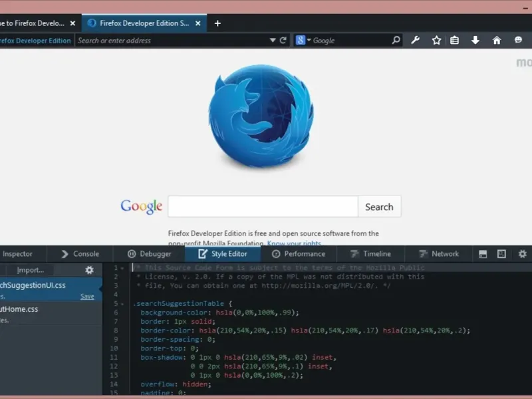Reload the current page
Screen dimensions: 532x399
[x=283, y=41]
